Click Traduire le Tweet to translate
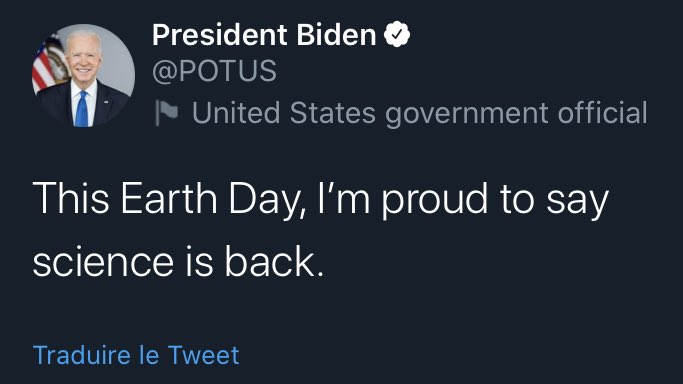 coord(136,355)
